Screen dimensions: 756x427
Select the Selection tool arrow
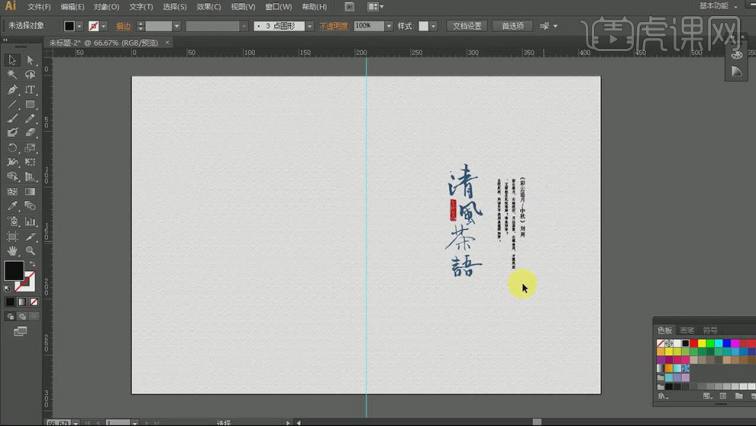tap(13, 61)
